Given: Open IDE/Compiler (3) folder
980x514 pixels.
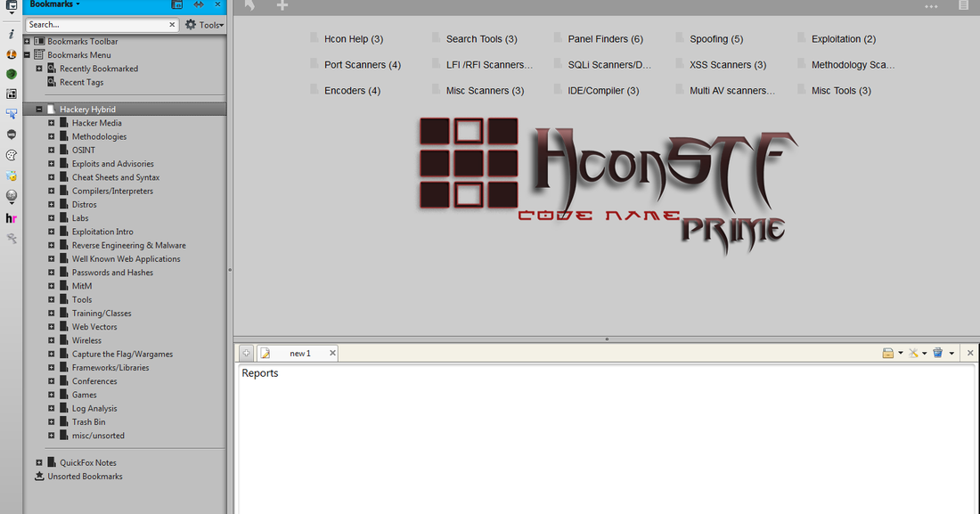Looking at the screenshot, I should 597,91.
